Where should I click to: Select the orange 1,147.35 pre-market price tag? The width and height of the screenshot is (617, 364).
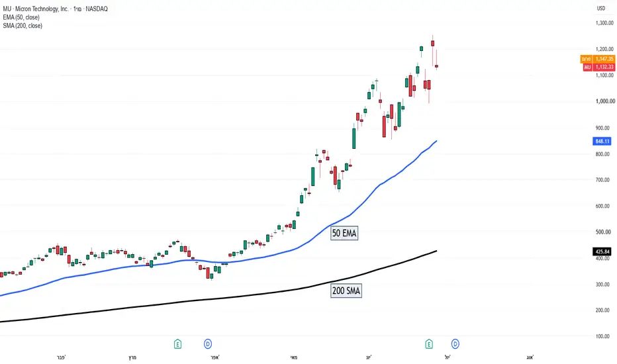[x=598, y=59]
